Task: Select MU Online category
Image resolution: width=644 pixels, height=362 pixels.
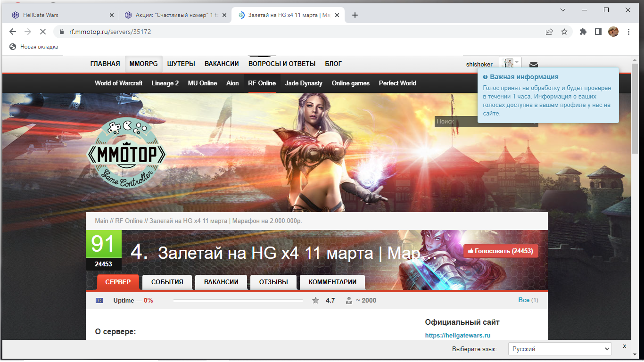Action: coord(202,83)
